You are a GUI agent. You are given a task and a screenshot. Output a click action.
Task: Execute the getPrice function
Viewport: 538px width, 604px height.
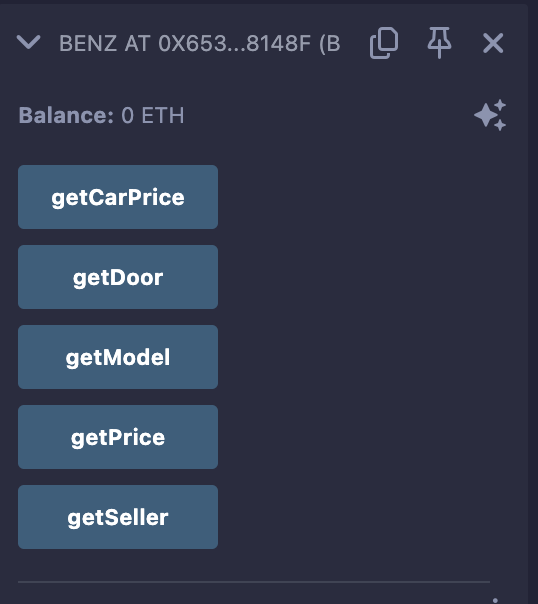click(118, 437)
